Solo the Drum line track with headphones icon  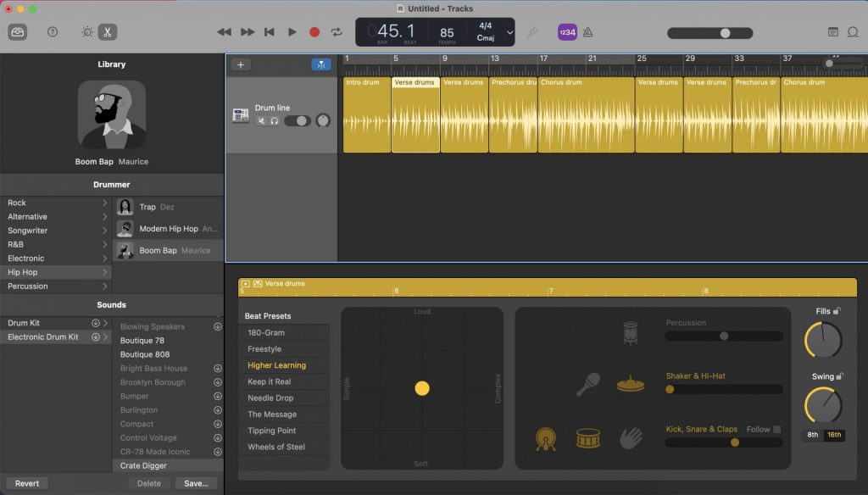tap(274, 120)
